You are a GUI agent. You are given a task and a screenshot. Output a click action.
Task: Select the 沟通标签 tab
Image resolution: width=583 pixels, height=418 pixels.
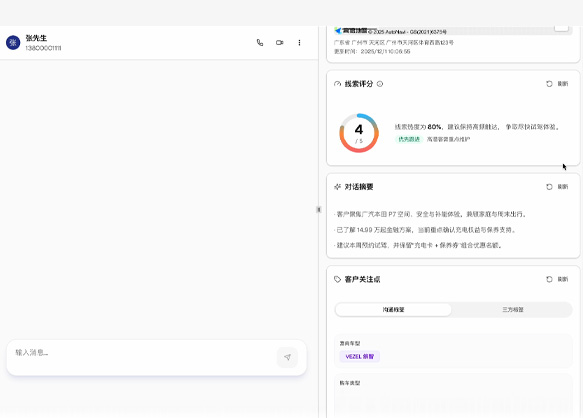point(393,310)
